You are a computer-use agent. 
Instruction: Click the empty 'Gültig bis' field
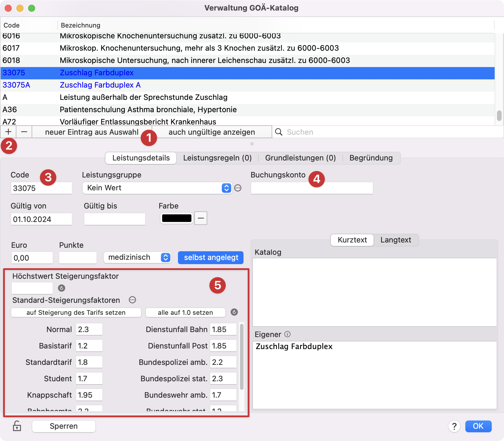(115, 219)
